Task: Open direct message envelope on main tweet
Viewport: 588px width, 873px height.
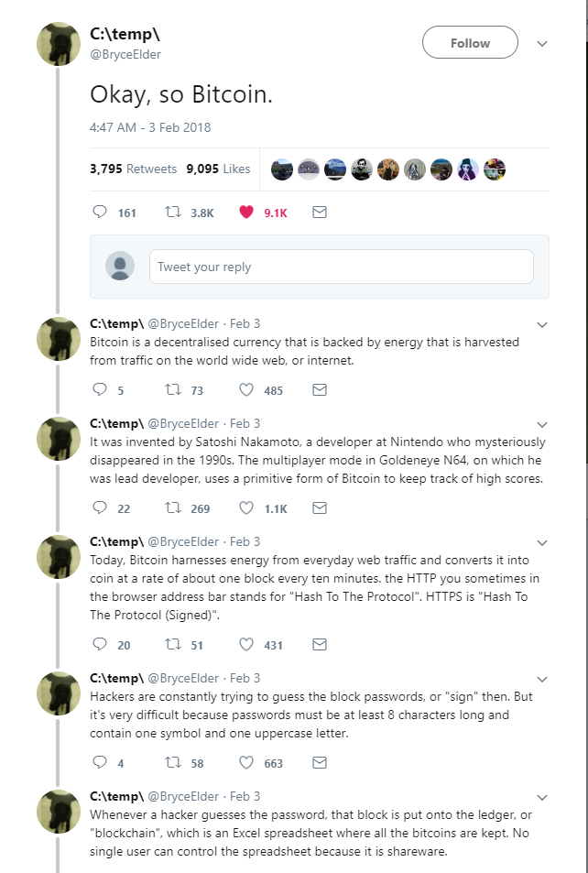Action: pos(320,213)
